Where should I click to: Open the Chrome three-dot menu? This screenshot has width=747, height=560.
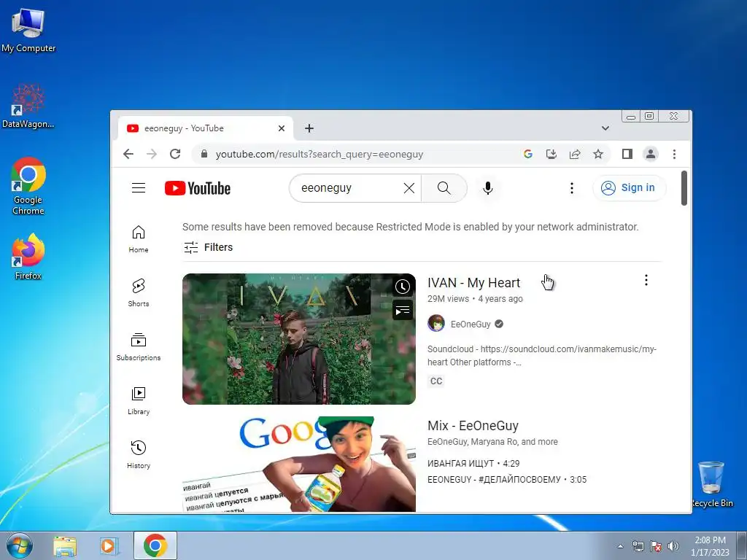click(674, 154)
